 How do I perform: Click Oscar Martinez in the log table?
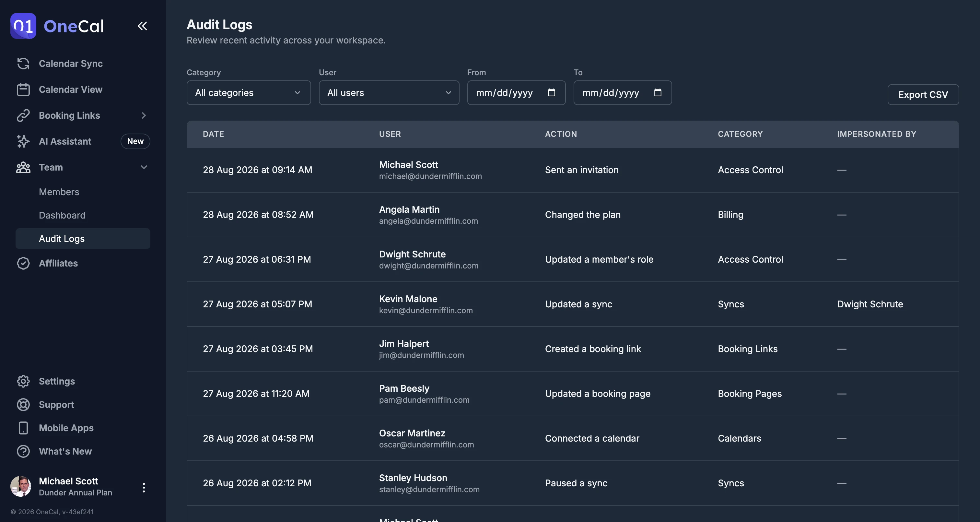412,433
